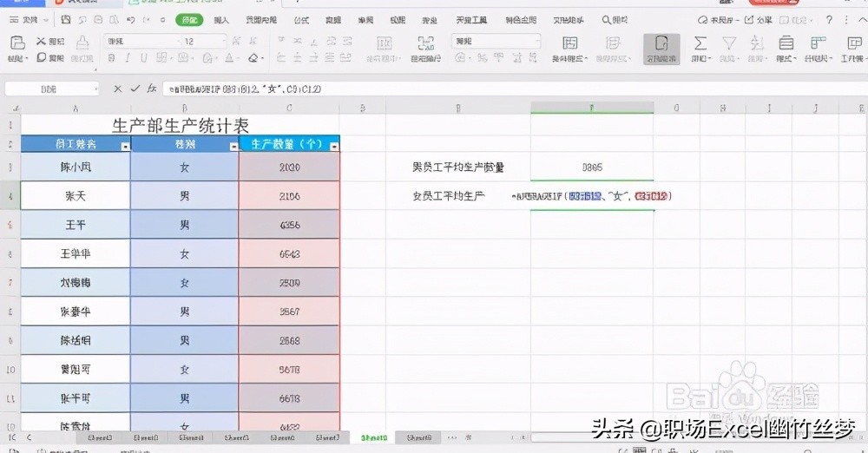Click the Copy icon in the ribbon
868x453 pixels.
pos(41,57)
